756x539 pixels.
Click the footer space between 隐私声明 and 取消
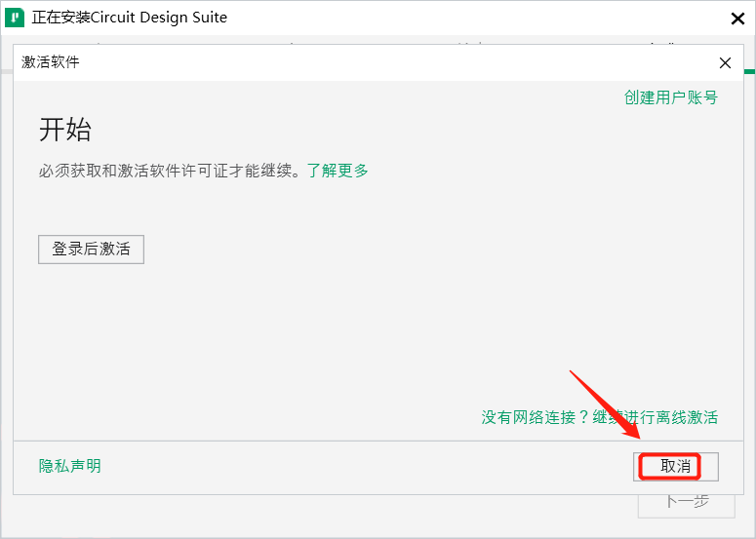[361, 467]
